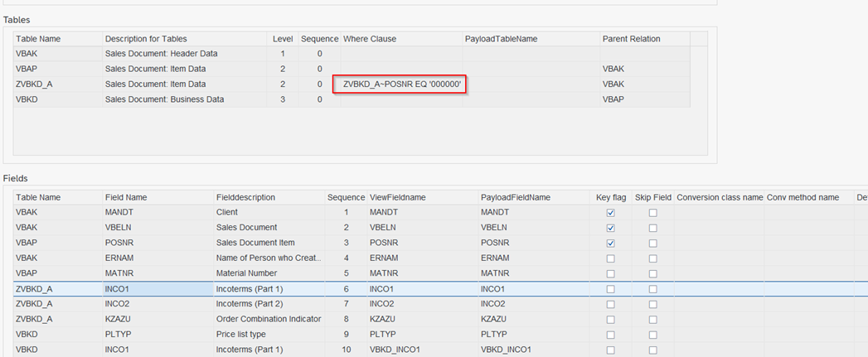Enable Skip Field for the MATNR row
Viewport: 868px width, 357px height.
[x=652, y=274]
